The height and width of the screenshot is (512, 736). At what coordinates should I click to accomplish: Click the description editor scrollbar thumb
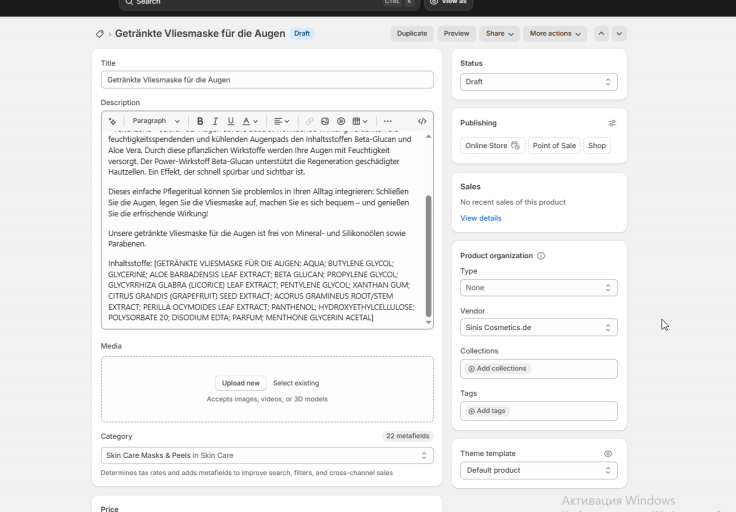(x=428, y=256)
